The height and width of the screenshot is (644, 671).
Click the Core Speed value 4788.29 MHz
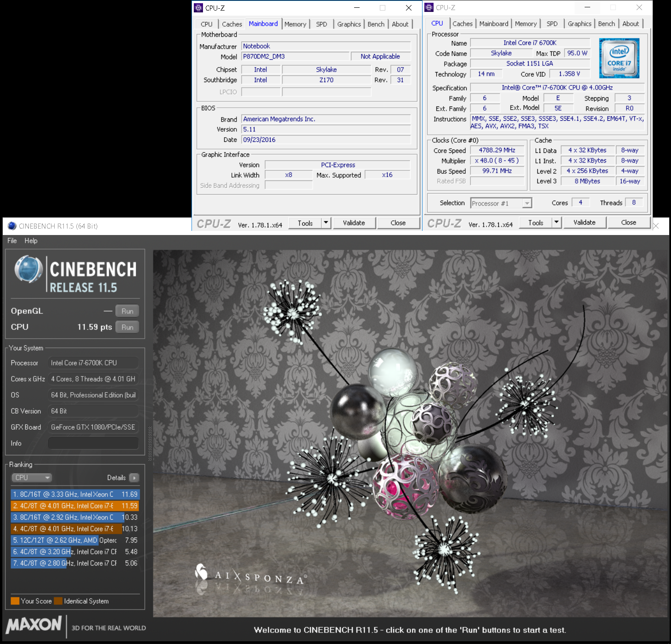coord(497,150)
